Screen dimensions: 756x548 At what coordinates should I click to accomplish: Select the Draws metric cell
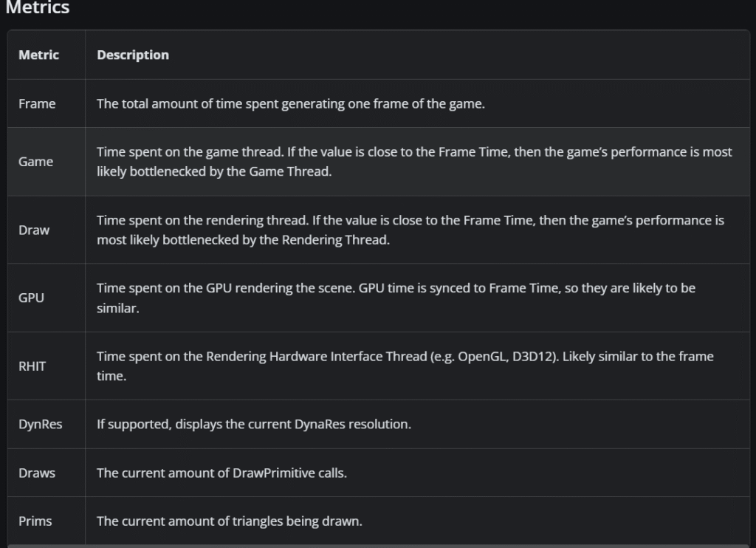[37, 473]
